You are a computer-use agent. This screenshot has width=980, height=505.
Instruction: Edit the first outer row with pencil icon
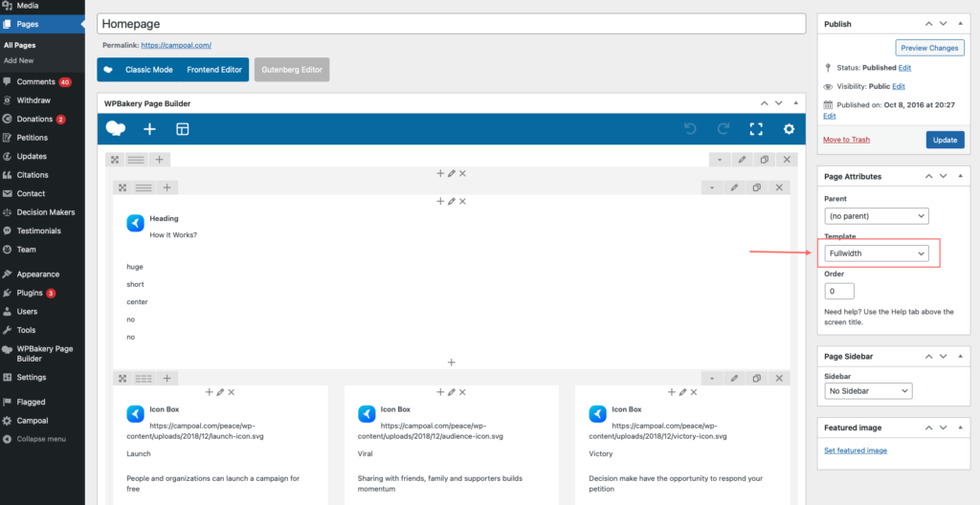click(x=742, y=160)
